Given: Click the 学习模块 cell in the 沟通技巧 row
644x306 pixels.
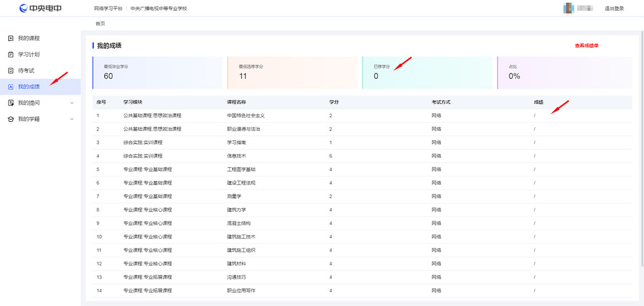Looking at the screenshot, I should pyautogui.click(x=148, y=277).
